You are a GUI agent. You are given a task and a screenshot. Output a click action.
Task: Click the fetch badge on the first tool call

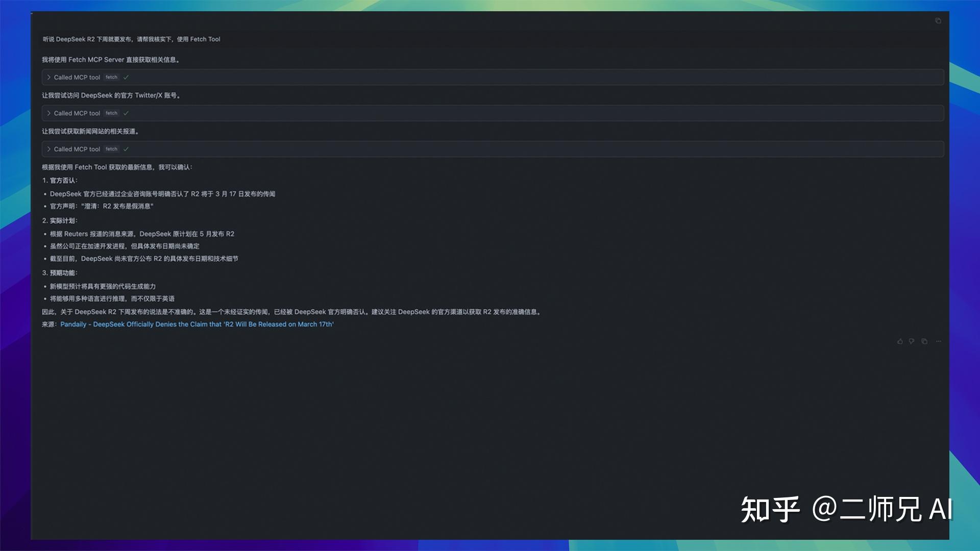(111, 77)
